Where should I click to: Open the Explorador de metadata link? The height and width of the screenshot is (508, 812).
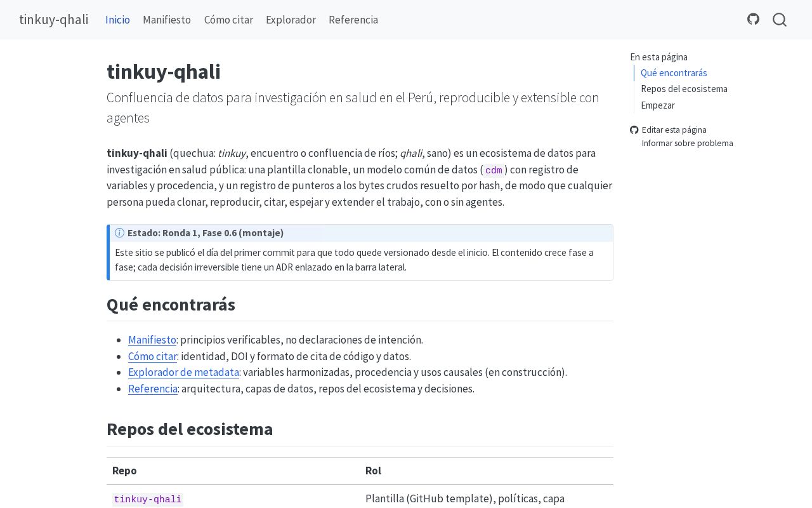[x=184, y=372]
